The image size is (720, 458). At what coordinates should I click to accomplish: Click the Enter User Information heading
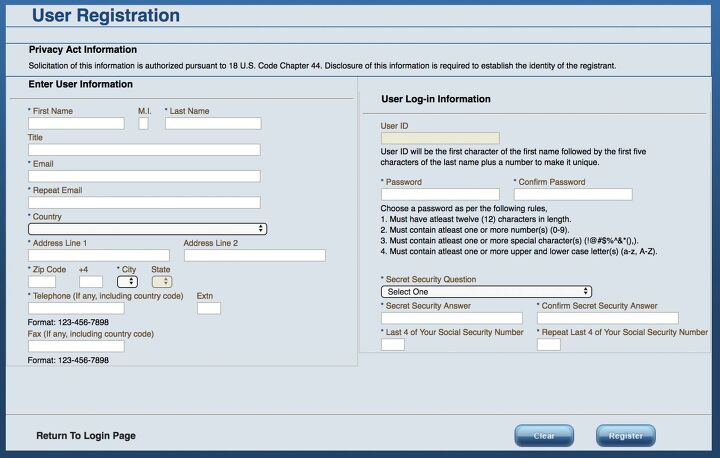[80, 84]
